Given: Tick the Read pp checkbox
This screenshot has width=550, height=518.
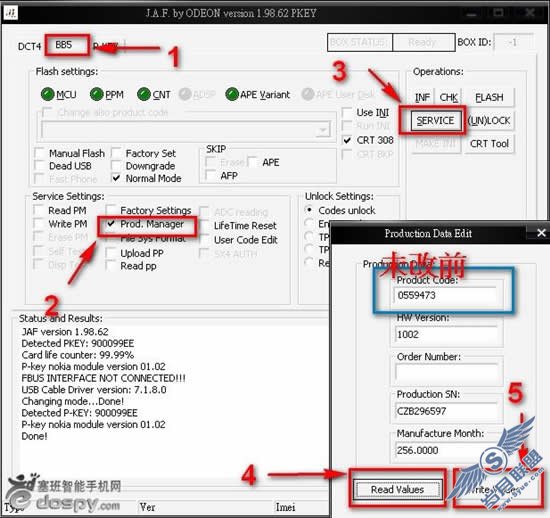Looking at the screenshot, I should point(111,266).
